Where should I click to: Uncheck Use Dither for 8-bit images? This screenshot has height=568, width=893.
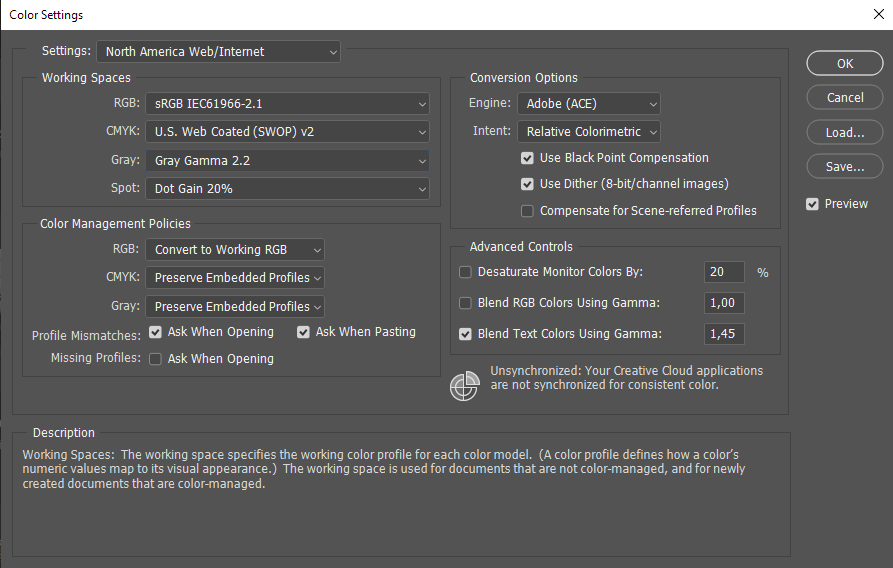pyautogui.click(x=527, y=184)
